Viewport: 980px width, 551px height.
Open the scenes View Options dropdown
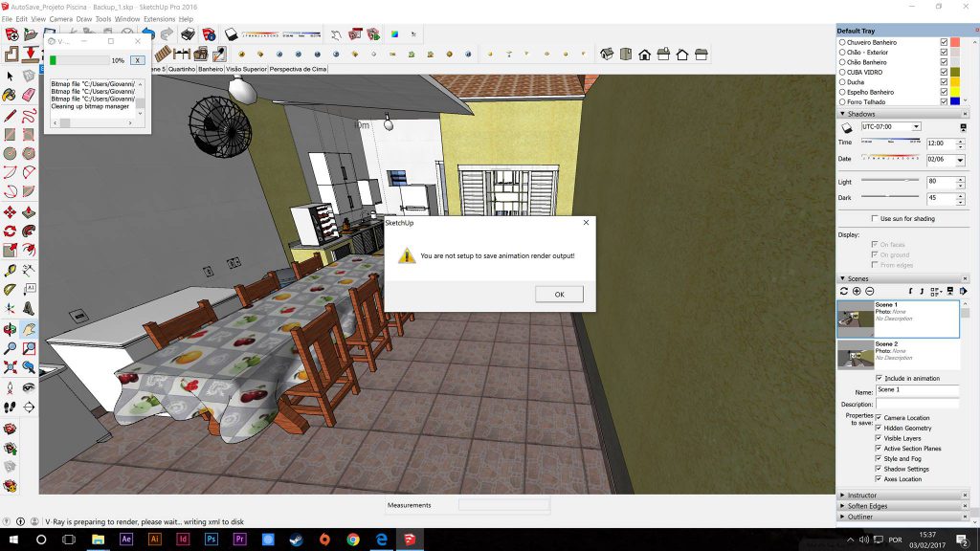[936, 291]
